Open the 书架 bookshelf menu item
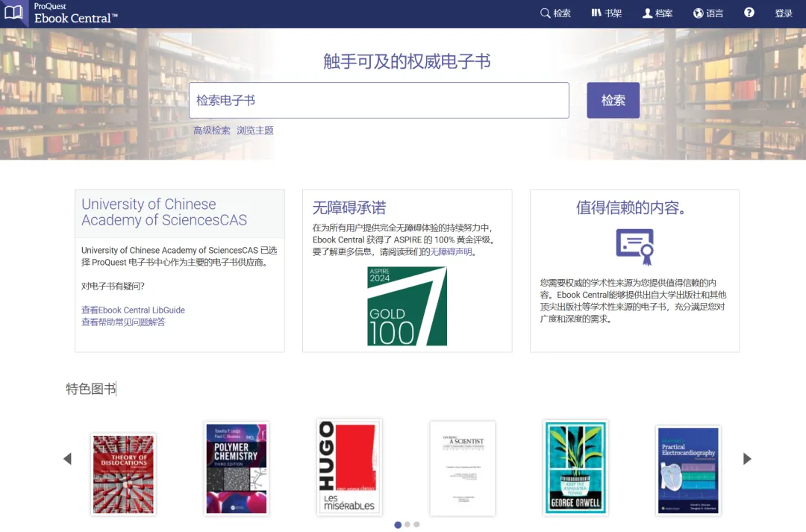 point(607,13)
